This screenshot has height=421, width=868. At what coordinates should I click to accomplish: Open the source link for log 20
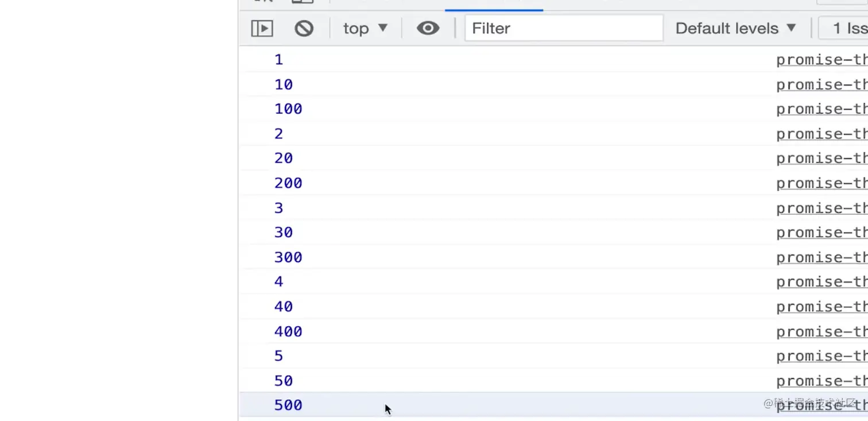822,159
